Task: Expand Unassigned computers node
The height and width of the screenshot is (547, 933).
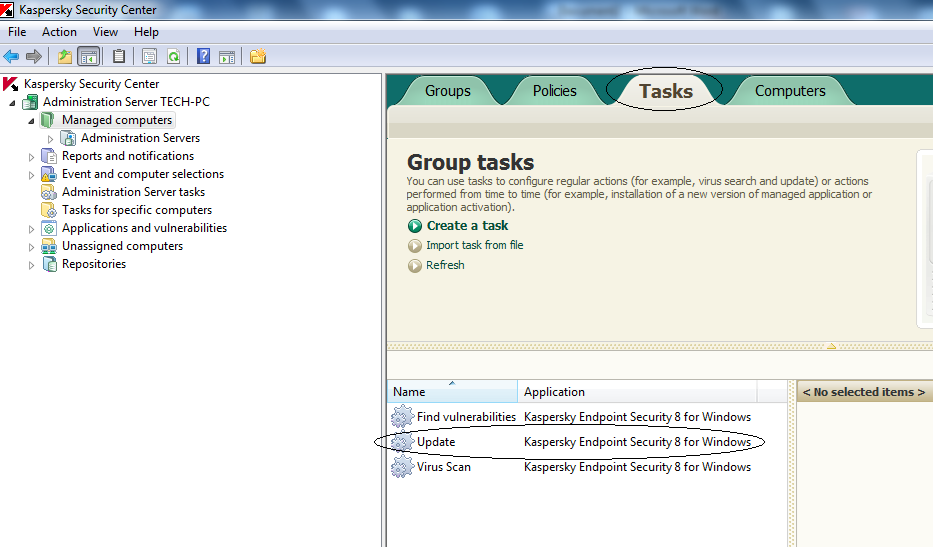Action: [32, 247]
